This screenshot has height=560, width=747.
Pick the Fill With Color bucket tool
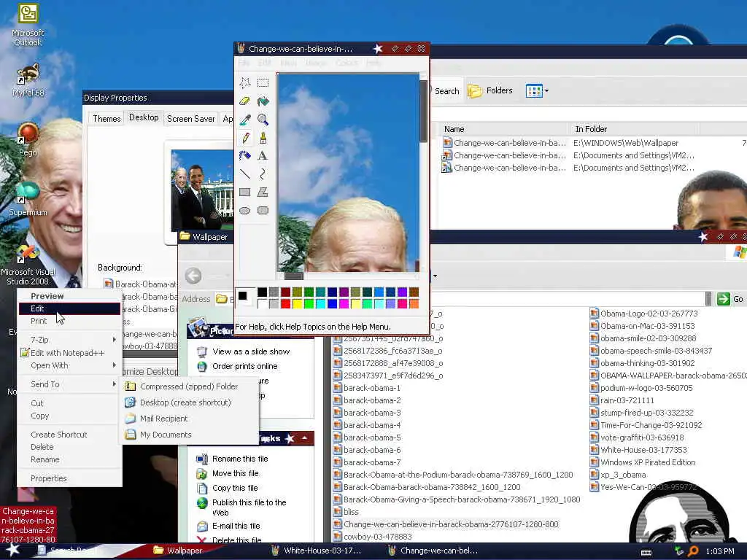(x=263, y=101)
